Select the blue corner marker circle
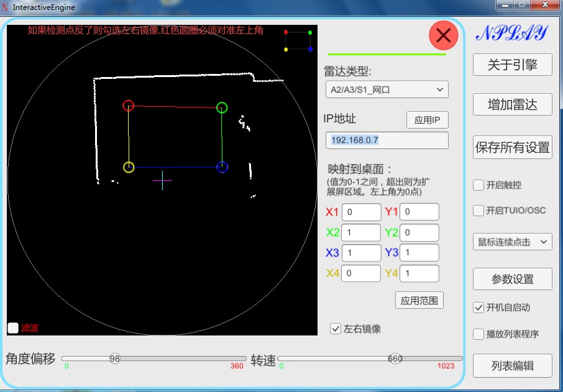Viewport: 563px width, 392px height. (222, 167)
